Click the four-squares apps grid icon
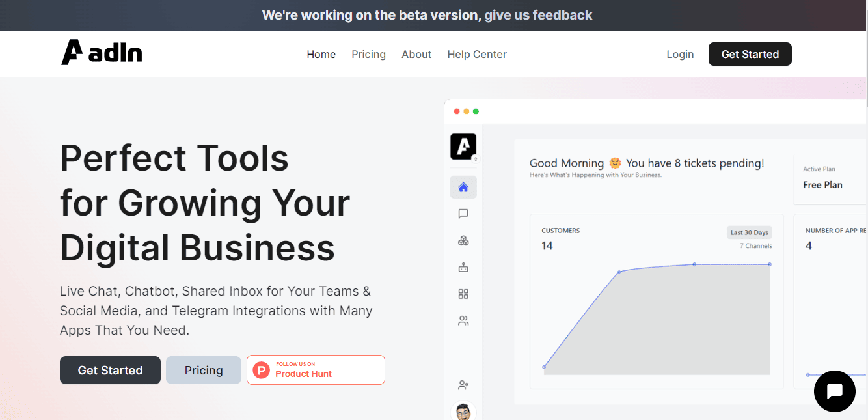 [463, 294]
